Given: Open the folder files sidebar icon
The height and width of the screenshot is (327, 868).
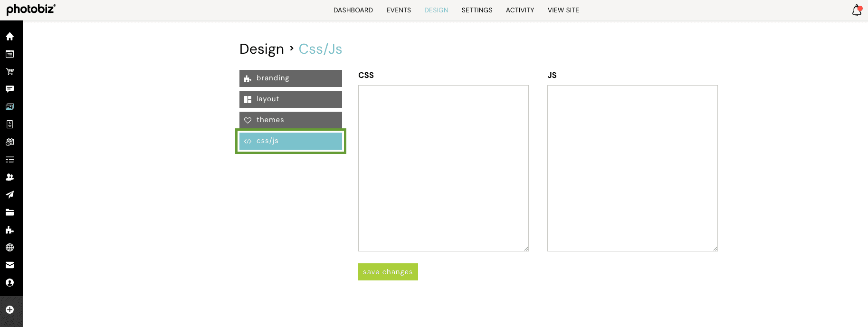Looking at the screenshot, I should 10,212.
